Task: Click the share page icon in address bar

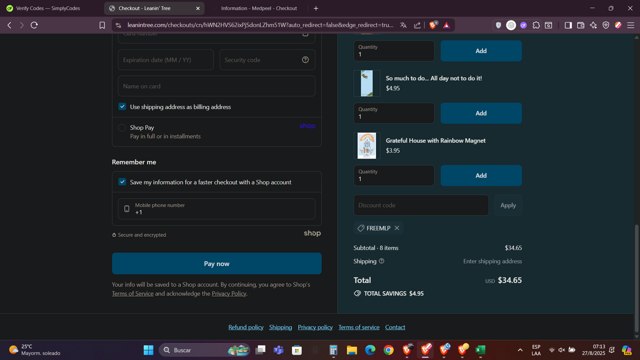Action: coord(417,25)
